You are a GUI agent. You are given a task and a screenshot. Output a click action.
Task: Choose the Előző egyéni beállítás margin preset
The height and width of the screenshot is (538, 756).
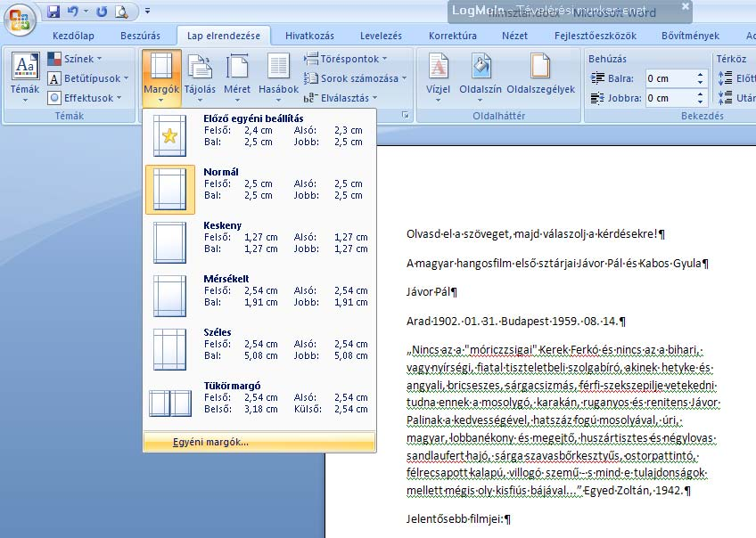pos(259,135)
